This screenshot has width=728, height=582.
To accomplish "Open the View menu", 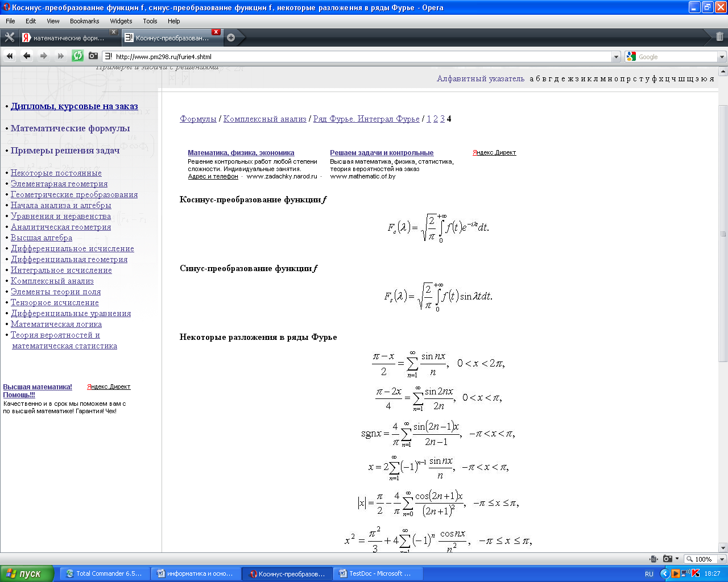I will point(53,21).
